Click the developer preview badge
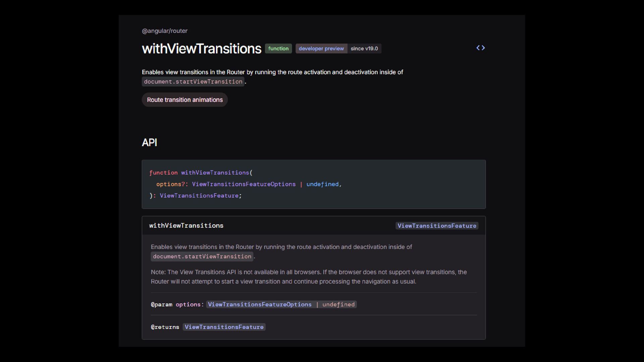 (x=321, y=49)
